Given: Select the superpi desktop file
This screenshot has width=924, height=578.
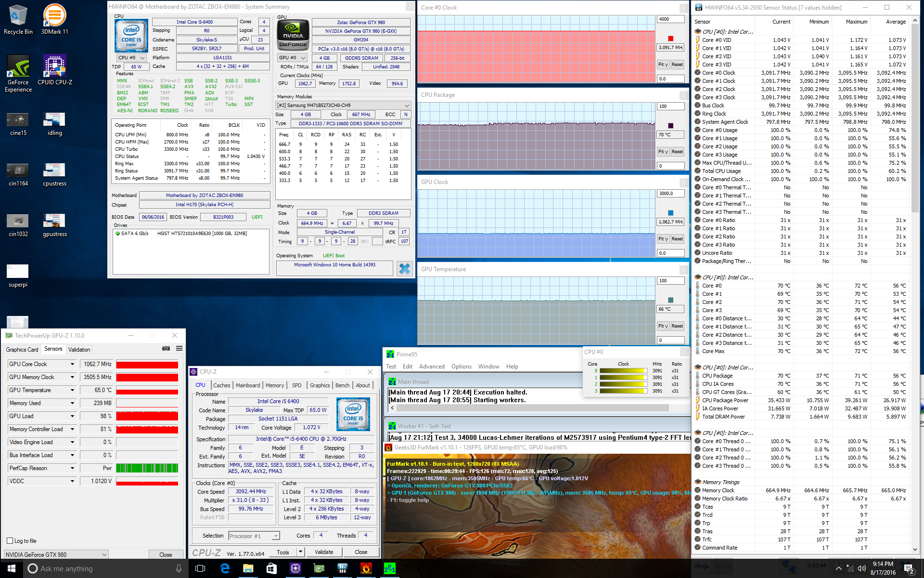Looking at the screenshot, I should 18,276.
